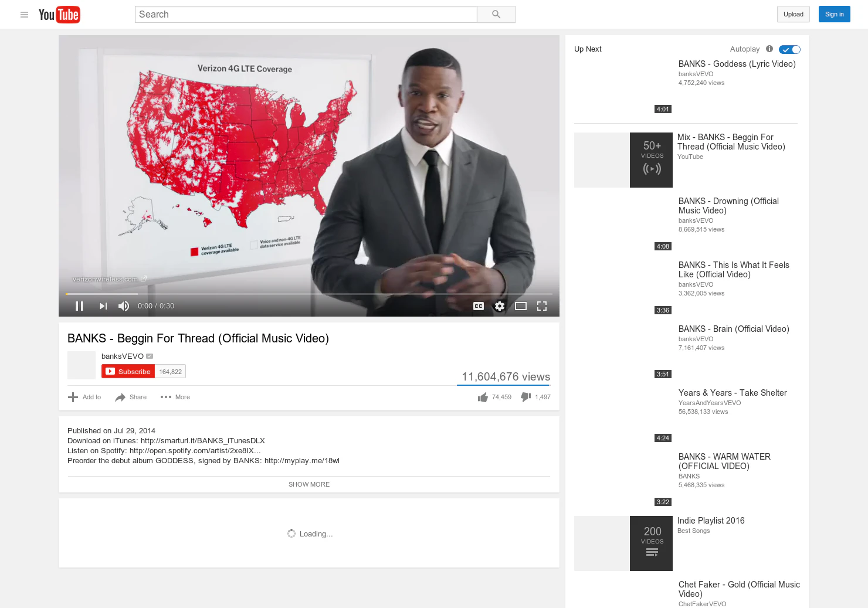Pause the video
The height and width of the screenshot is (608, 868).
tap(80, 306)
